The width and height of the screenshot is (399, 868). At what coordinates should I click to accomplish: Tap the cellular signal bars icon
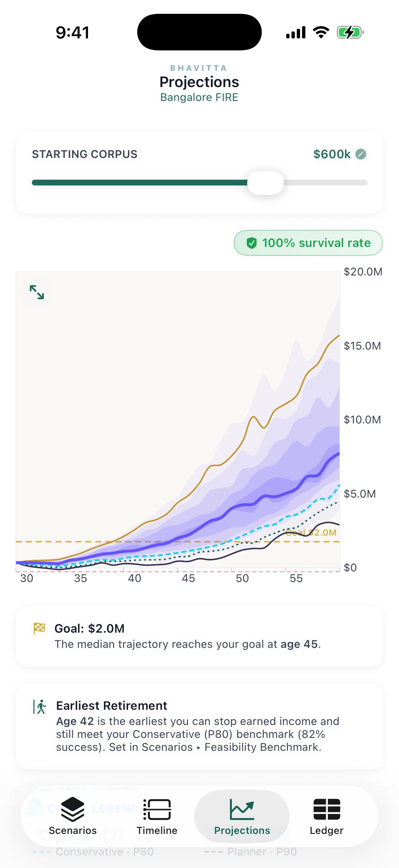296,32
